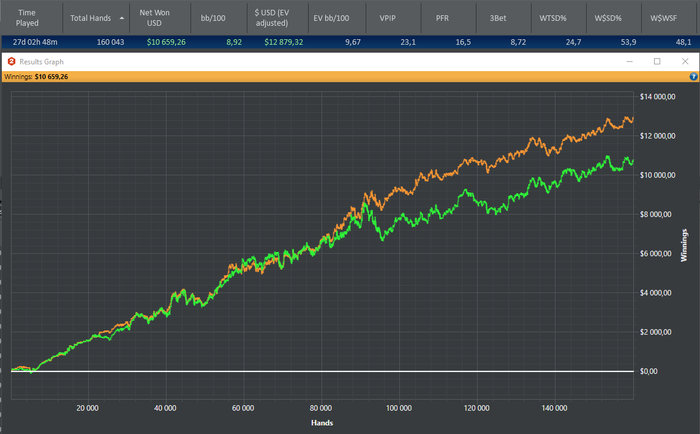Select the 23,1 VPIP cell
This screenshot has width=700, height=434.
pos(408,42)
